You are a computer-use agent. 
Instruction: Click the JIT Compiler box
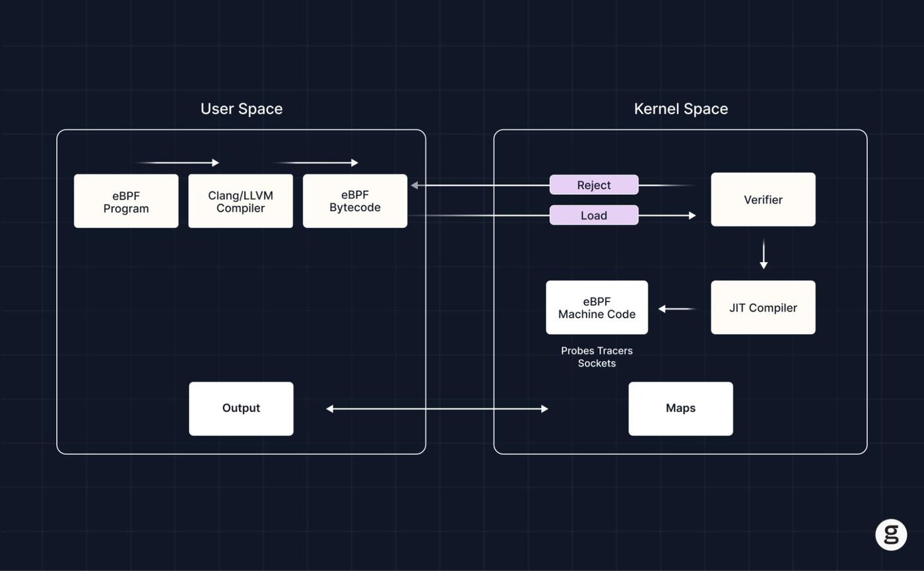763,308
